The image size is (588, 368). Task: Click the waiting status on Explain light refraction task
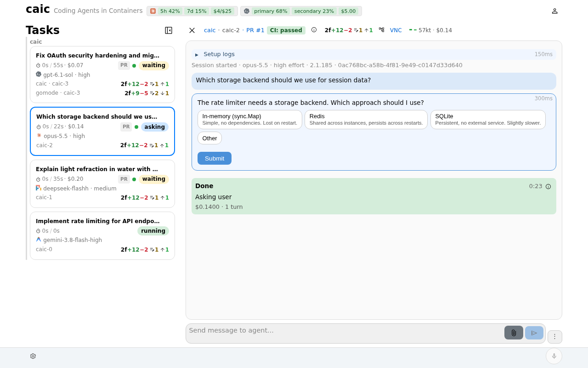click(x=154, y=179)
